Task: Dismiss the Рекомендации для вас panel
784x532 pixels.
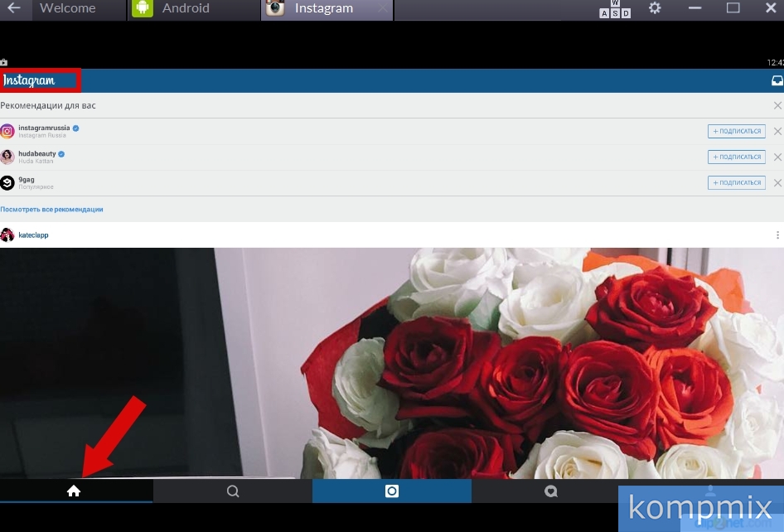Action: (x=777, y=105)
